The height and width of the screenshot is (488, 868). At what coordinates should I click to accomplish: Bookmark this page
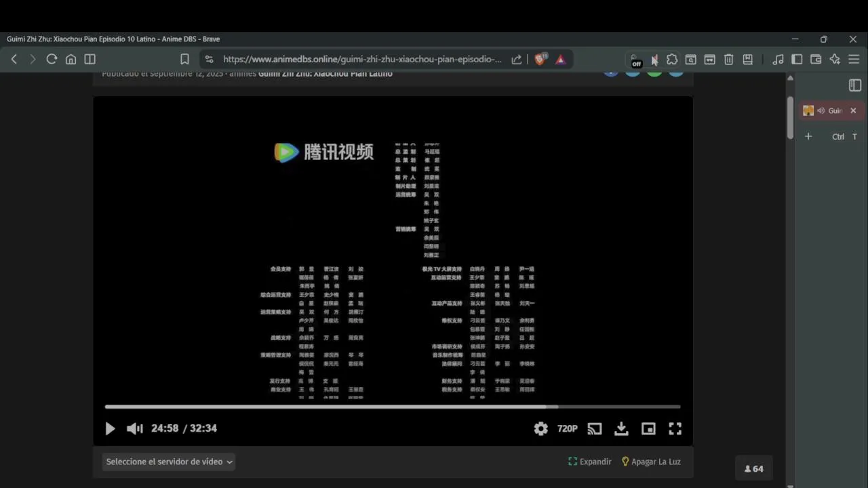[184, 60]
